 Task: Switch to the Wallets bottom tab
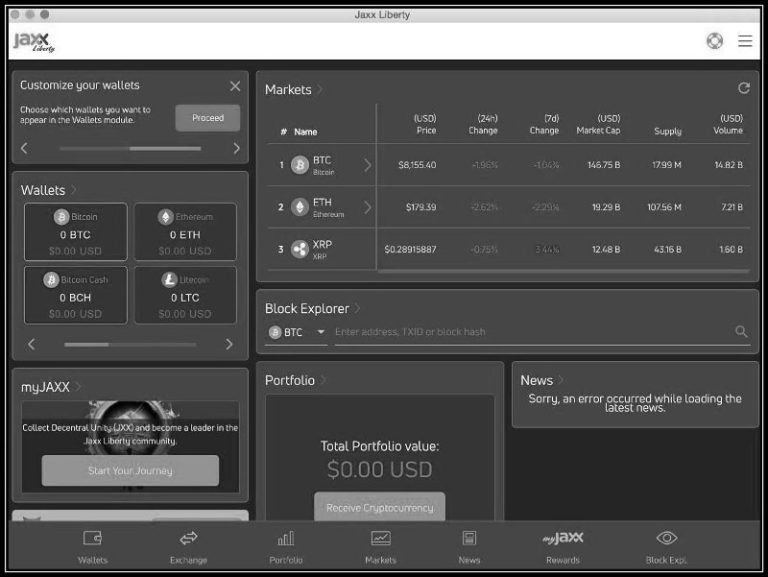tap(92, 547)
